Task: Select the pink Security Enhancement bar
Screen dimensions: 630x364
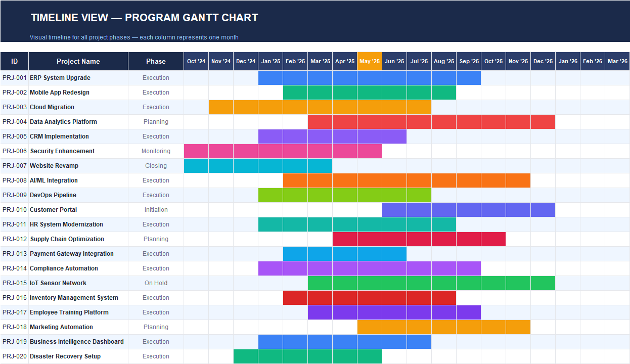Action: click(x=283, y=151)
